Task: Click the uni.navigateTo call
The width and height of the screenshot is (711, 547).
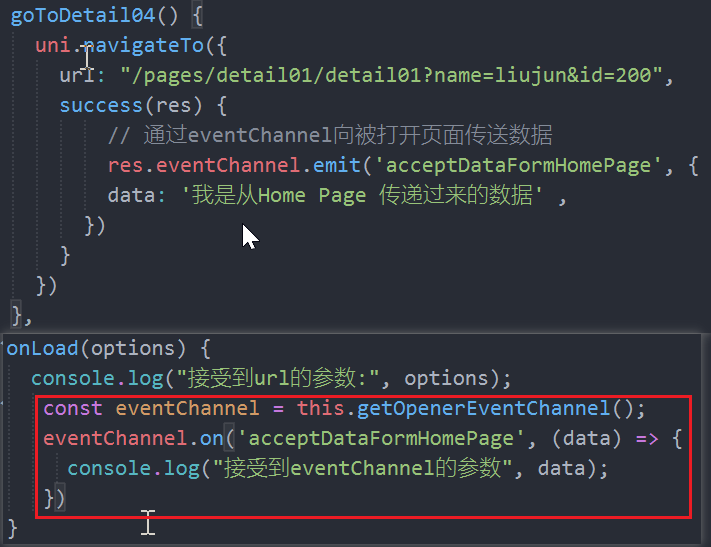Action: [x=120, y=45]
